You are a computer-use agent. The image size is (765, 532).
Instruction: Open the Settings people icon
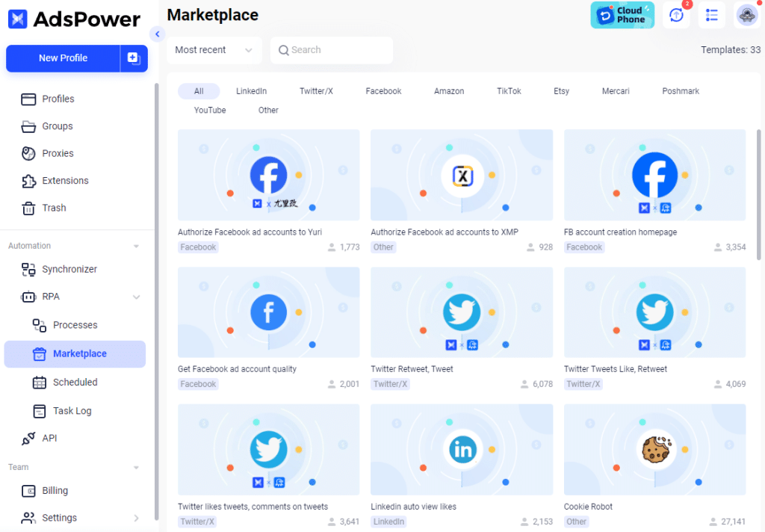[28, 518]
